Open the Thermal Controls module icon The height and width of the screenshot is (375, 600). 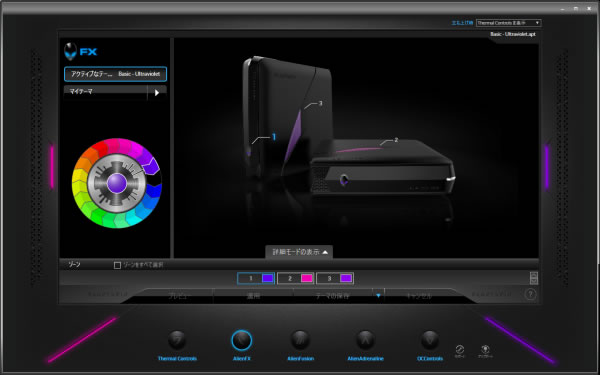pyautogui.click(x=177, y=340)
